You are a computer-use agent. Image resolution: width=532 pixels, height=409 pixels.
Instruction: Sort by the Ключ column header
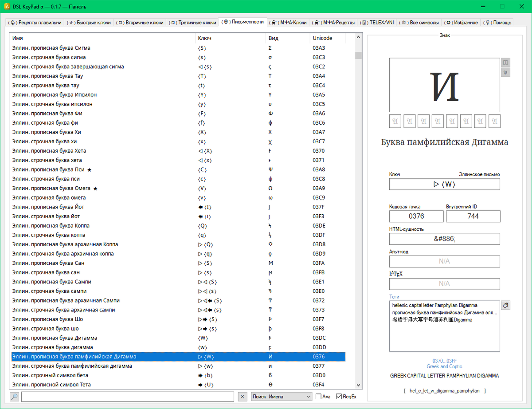pos(231,38)
